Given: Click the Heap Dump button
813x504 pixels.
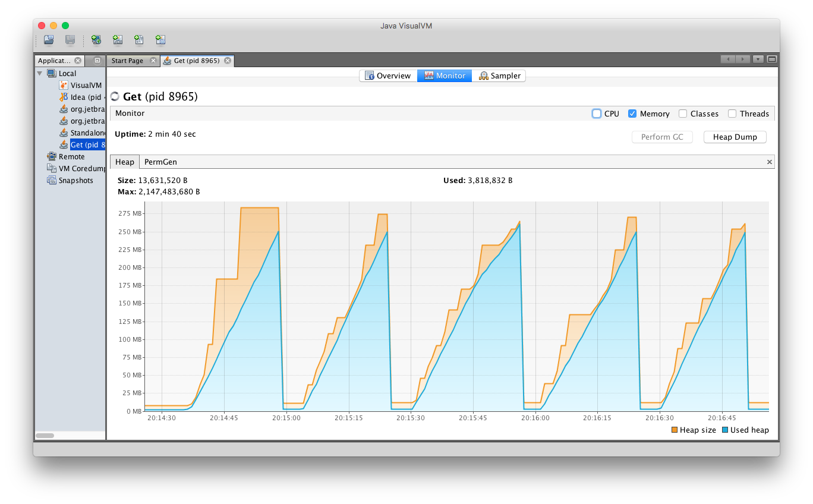Looking at the screenshot, I should [735, 137].
